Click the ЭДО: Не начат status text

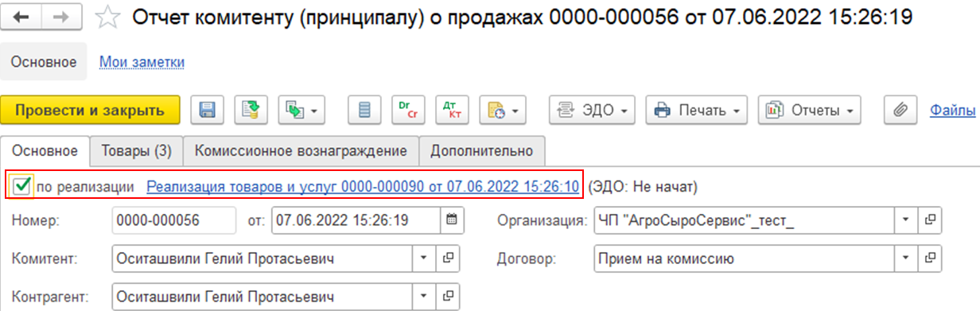click(643, 187)
